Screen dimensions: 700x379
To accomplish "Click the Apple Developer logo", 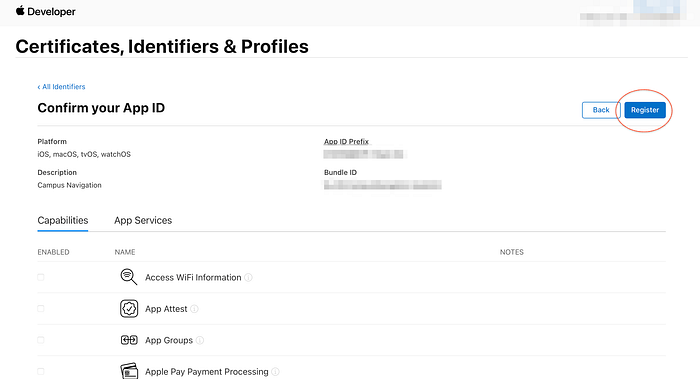I will (46, 12).
